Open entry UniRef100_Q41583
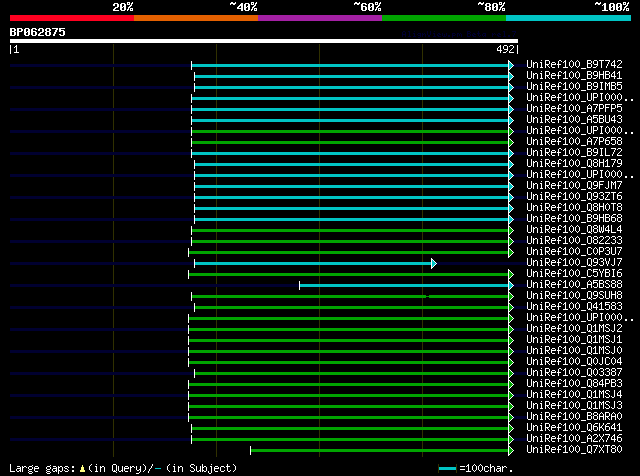Image resolution: width=640 pixels, height=476 pixels. (574, 307)
